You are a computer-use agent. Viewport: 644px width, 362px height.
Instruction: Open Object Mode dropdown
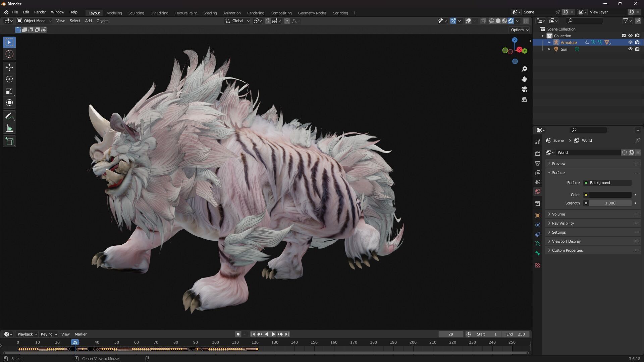pyautogui.click(x=34, y=21)
